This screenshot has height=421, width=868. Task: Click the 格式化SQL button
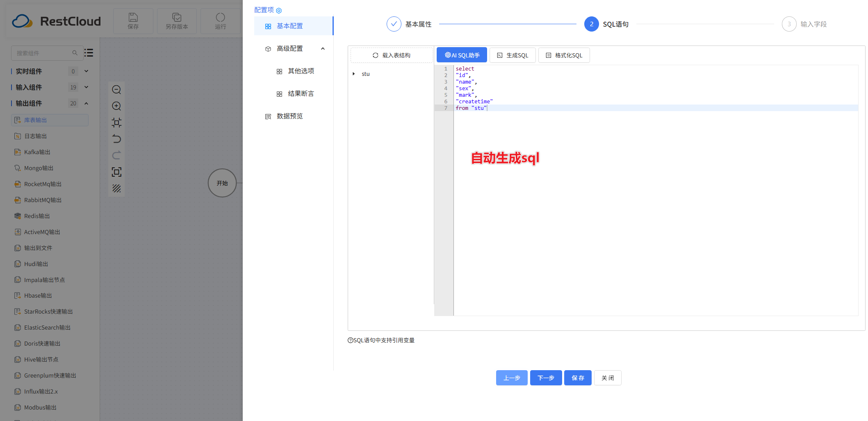click(564, 55)
